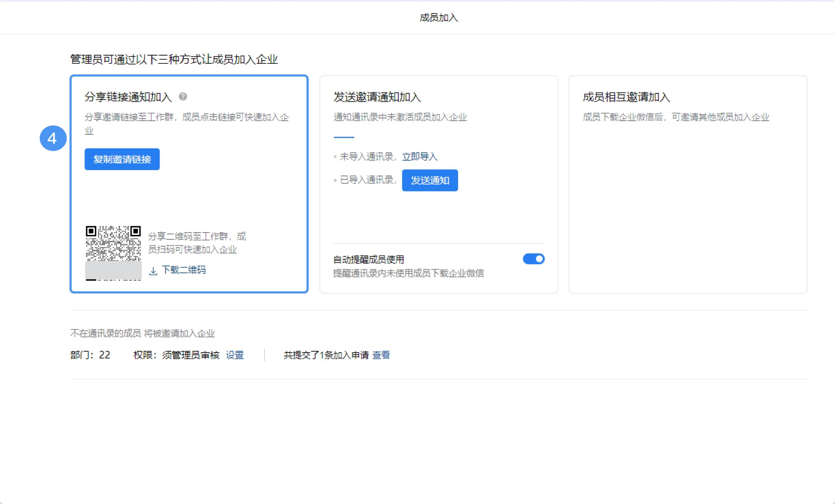The image size is (835, 504).
Task: Click the 成员下载企业微信后 description text
Action: coord(676,117)
